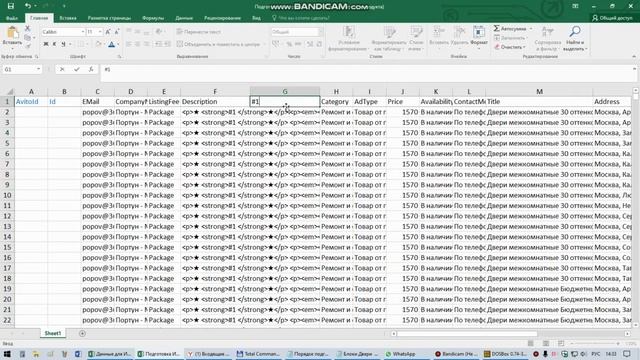This screenshot has width=640, height=360.
Task: Click the confirm checkmark in the formula bar
Action: click(x=77, y=69)
